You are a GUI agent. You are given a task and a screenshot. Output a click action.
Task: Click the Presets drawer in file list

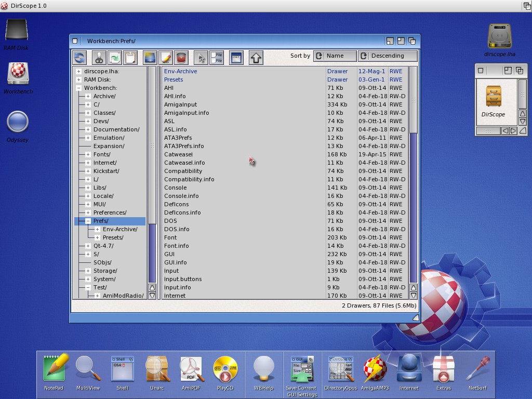(x=174, y=79)
